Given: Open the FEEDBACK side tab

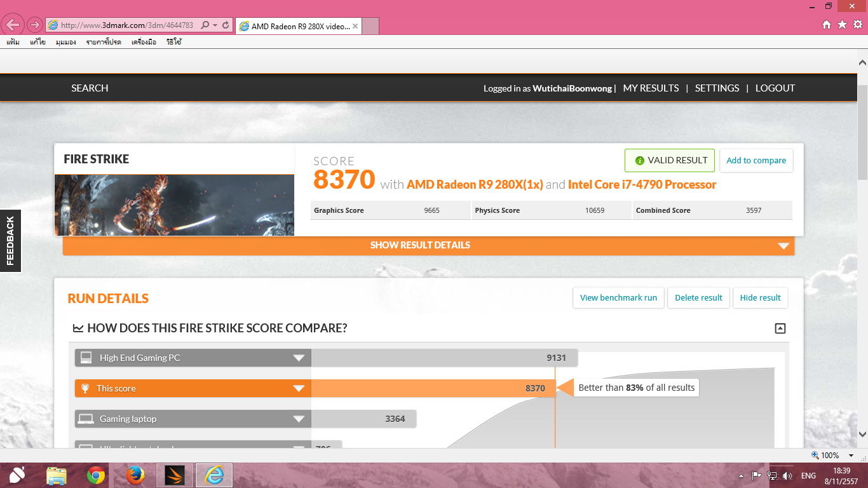Looking at the screenshot, I should [x=10, y=241].
